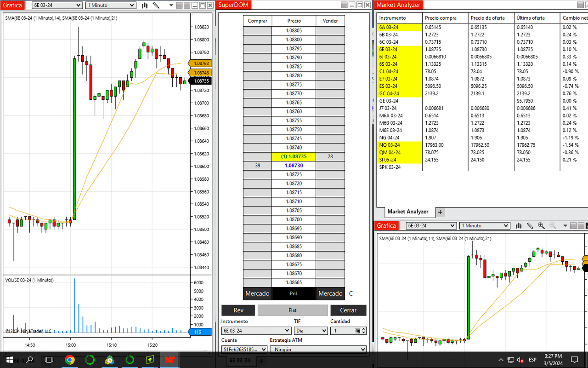Click price 1.08735 highlighted in SuperDOM ladder
The image size is (588, 368).
pyautogui.click(x=294, y=156)
